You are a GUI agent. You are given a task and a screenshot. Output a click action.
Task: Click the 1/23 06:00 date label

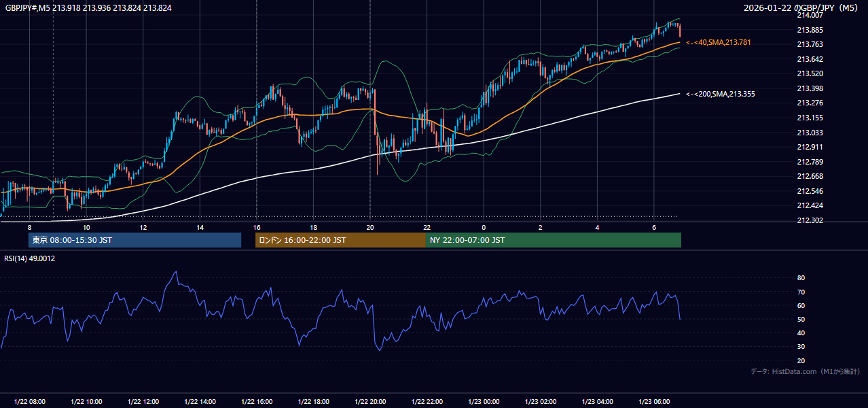point(653,402)
